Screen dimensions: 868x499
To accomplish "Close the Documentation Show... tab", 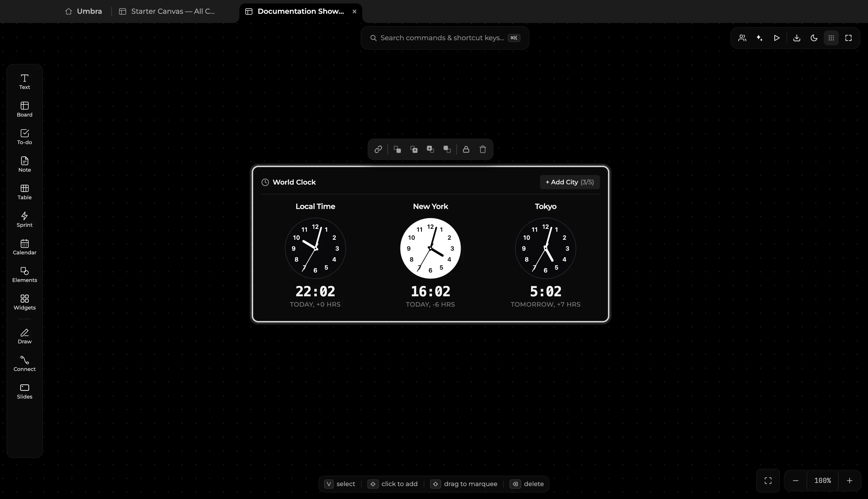I will click(x=354, y=11).
